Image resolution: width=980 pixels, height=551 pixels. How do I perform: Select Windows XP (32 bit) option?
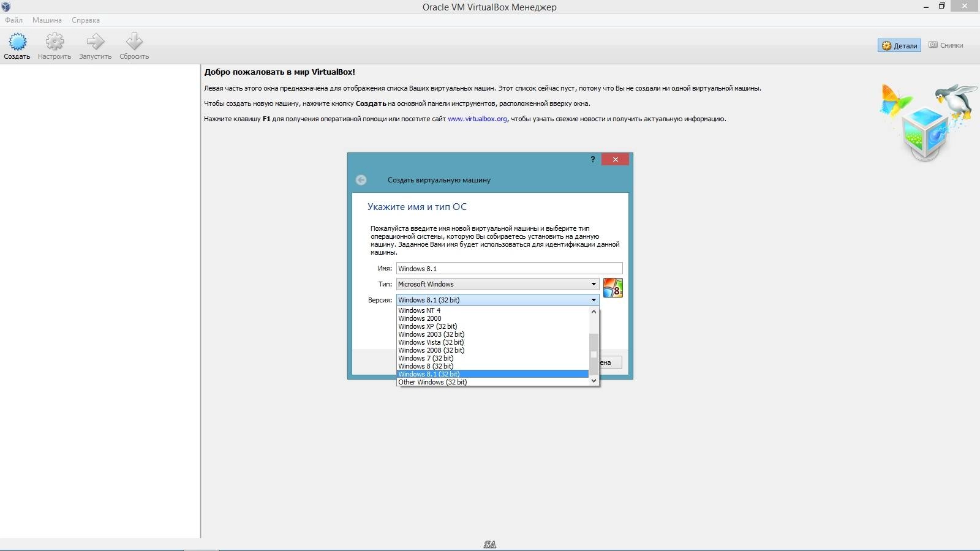pos(492,326)
